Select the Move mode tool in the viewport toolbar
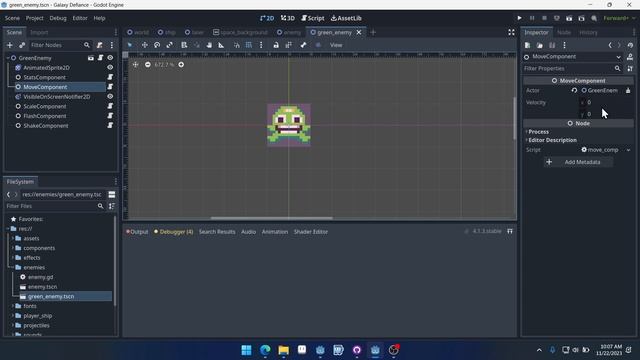640x360 pixels. pos(144,45)
